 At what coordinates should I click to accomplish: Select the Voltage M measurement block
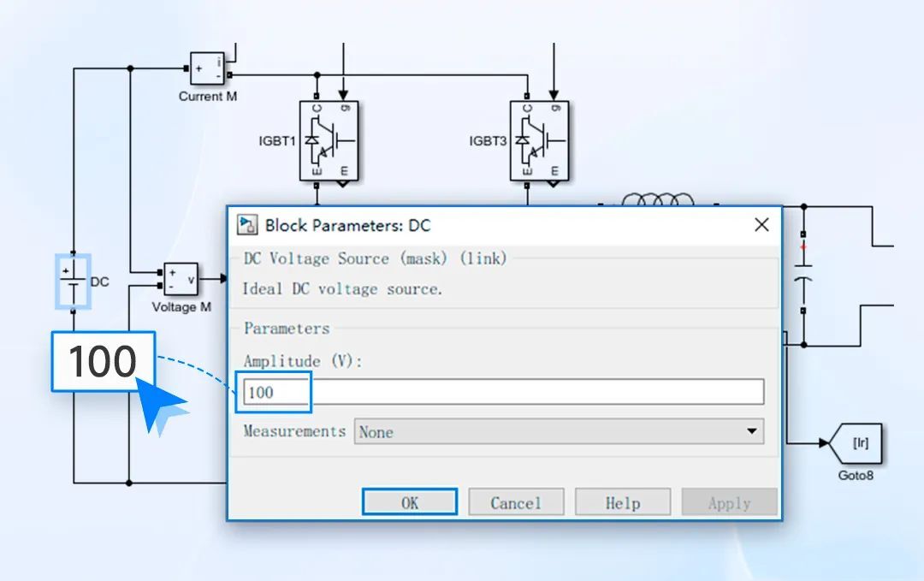[181, 279]
